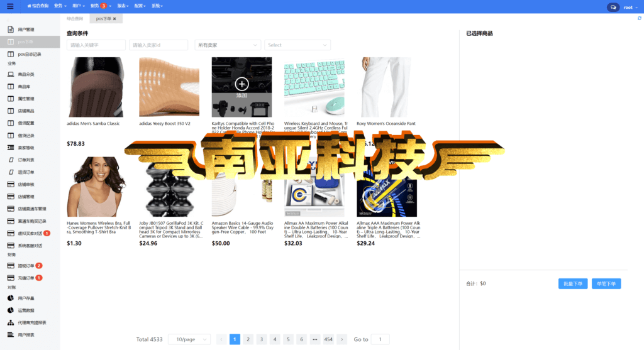This screenshot has height=350, width=644.
Task: Open the 所有卖家 seller dropdown
Action: point(228,45)
